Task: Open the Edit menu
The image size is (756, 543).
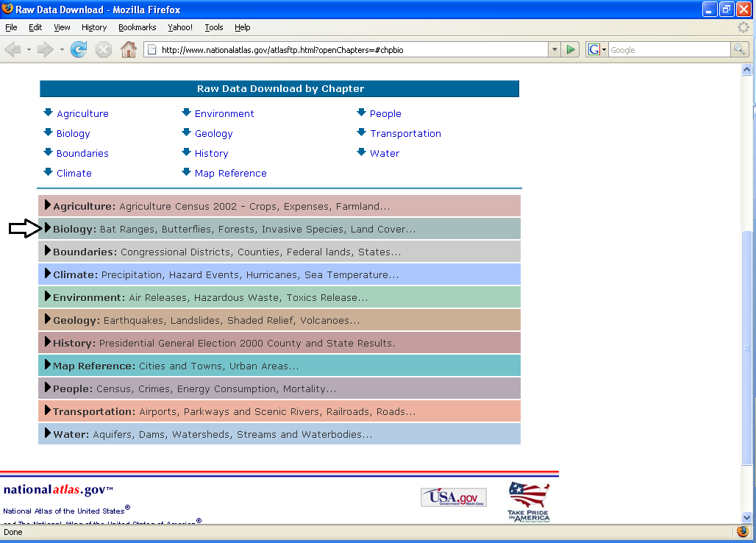Action: [35, 27]
